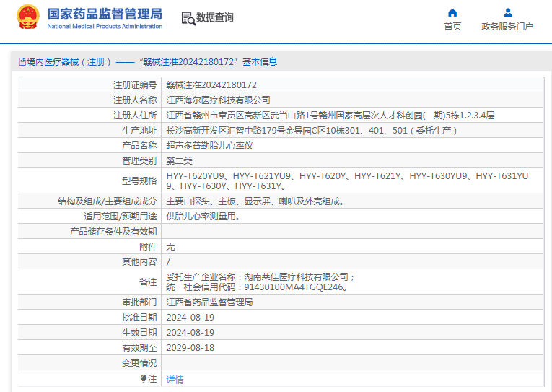Select the 注册人住所 address value

click(330, 116)
